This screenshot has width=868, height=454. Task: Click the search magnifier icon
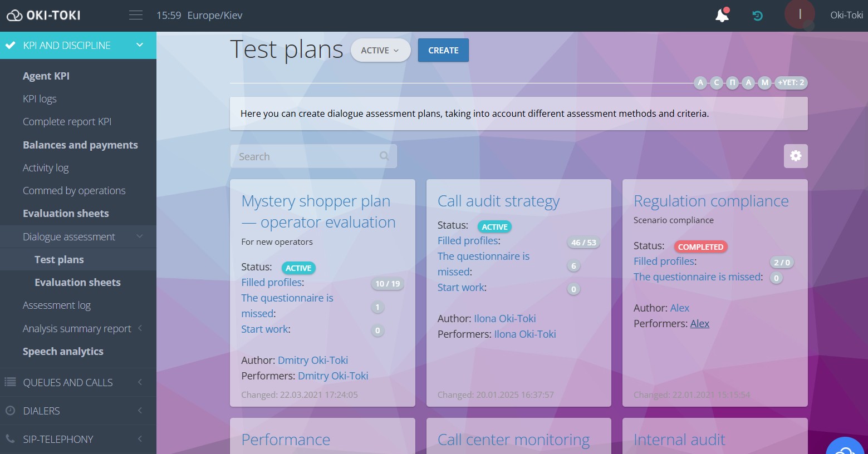tap(384, 156)
